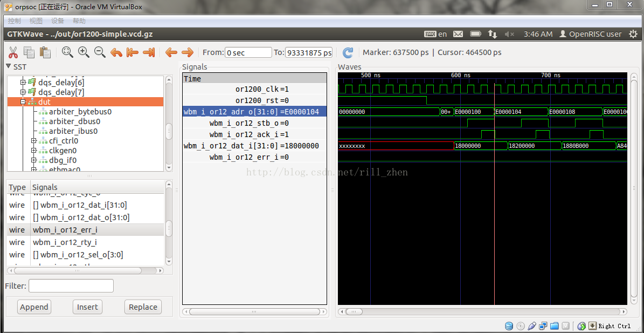This screenshot has height=333, width=644.
Task: Jump to end time arrow icon
Action: [x=148, y=52]
